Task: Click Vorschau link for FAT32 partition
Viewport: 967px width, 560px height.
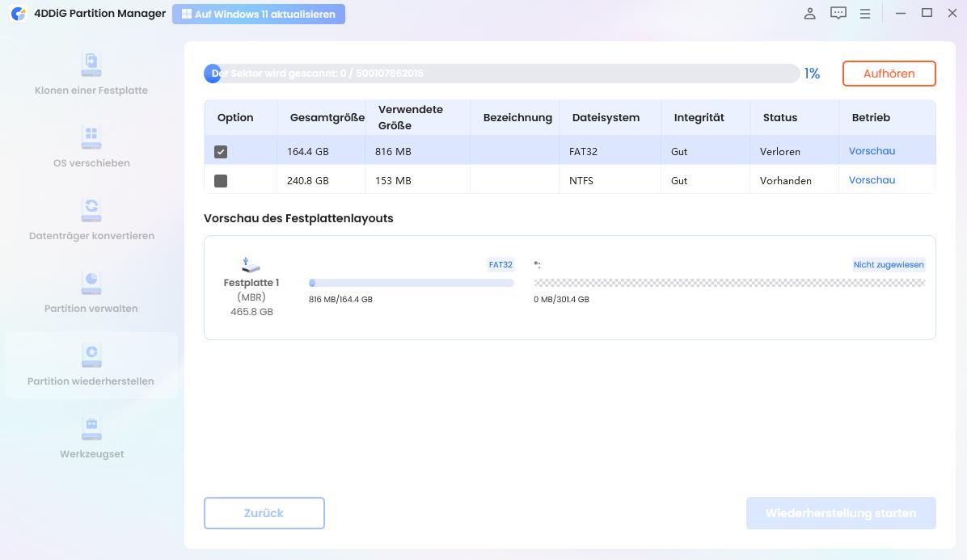Action: point(872,151)
